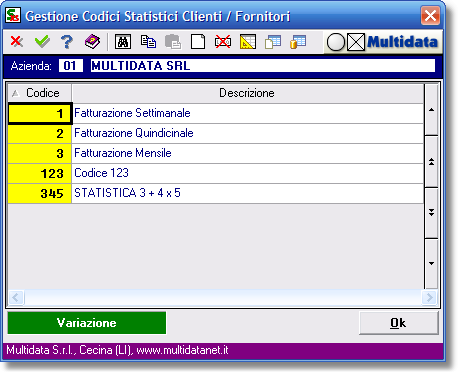Select Fatturazione Mensile row
The image size is (458, 374).
coord(247,153)
